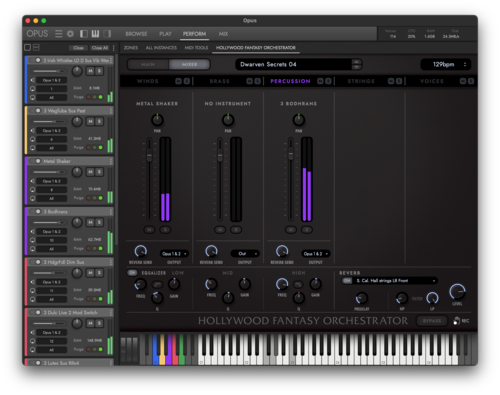Viewport: 500px width, 395px height.
Task: Turn the rack pan knob for Irish Whistles
Action: (x=77, y=71)
